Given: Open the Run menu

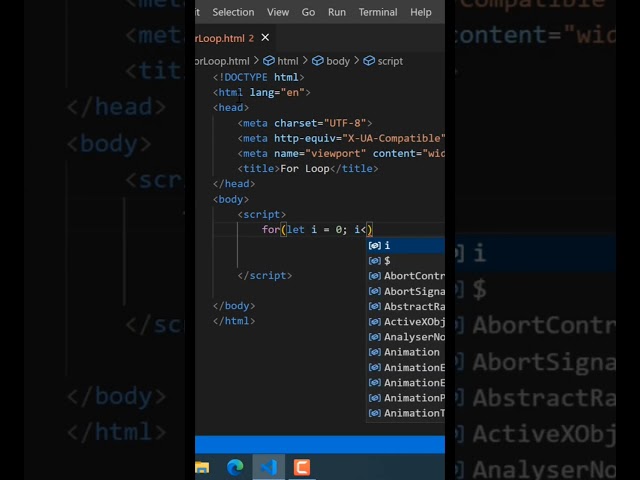Looking at the screenshot, I should click(x=337, y=12).
